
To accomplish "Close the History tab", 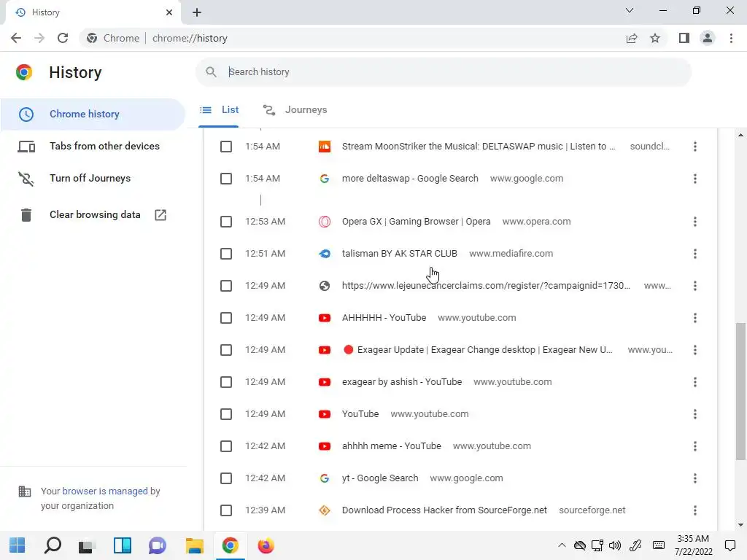I will (x=169, y=12).
